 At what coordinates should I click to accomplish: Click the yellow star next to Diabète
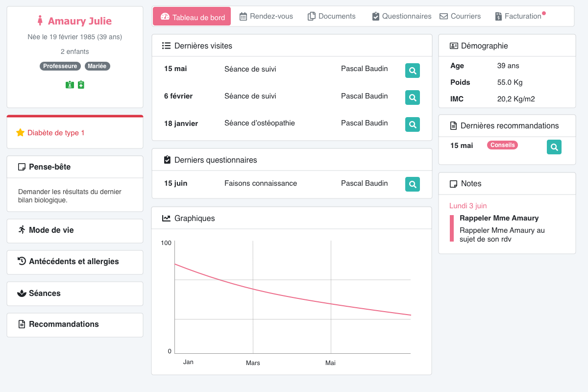(x=20, y=133)
